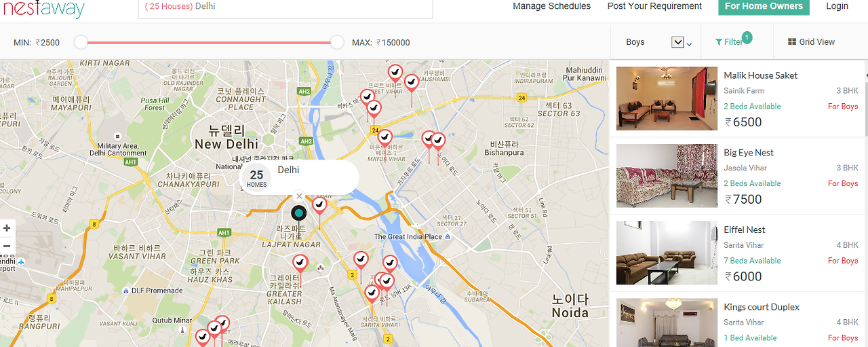Click the minimum price slider handle
Screen dimensions: 868x347
pos(81,42)
